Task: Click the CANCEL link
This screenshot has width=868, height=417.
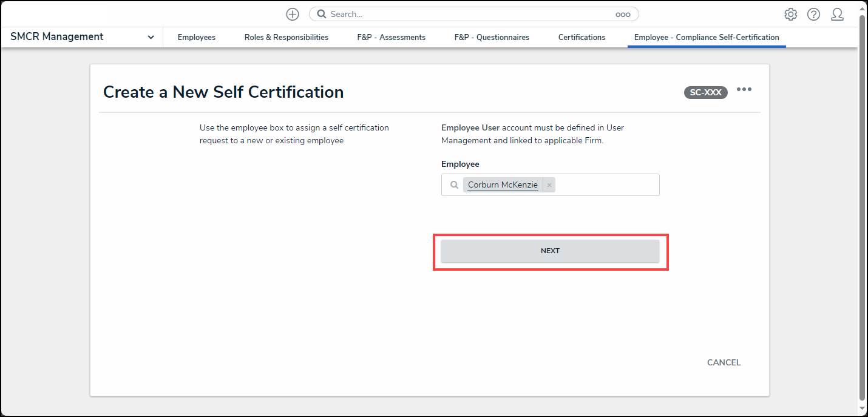Action: point(724,362)
